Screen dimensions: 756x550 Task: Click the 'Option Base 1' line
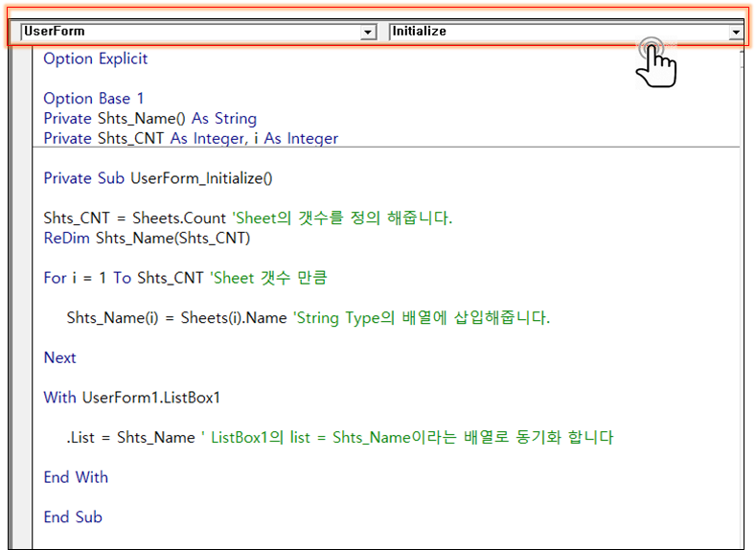click(94, 99)
